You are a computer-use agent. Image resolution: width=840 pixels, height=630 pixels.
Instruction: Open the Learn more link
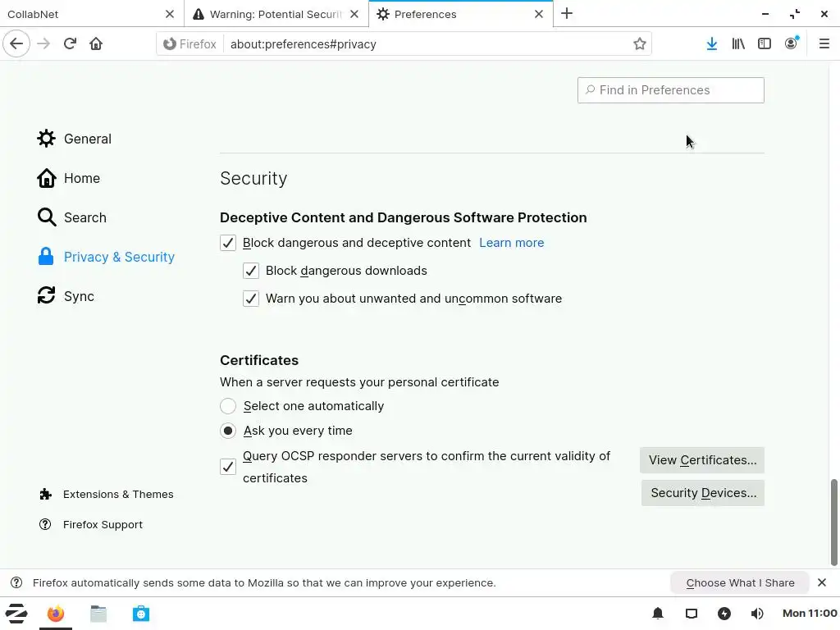(511, 243)
